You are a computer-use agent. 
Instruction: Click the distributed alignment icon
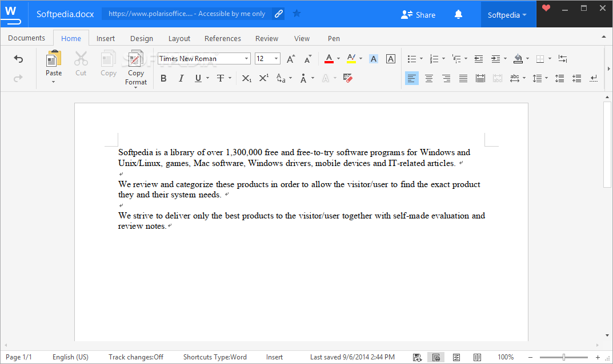(480, 79)
